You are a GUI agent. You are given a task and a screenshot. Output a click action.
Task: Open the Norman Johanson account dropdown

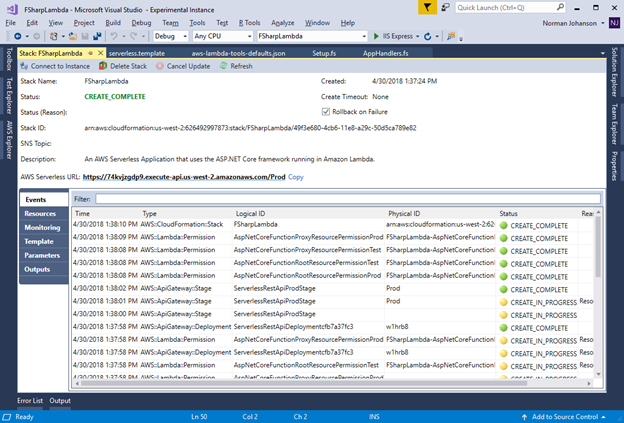point(603,23)
